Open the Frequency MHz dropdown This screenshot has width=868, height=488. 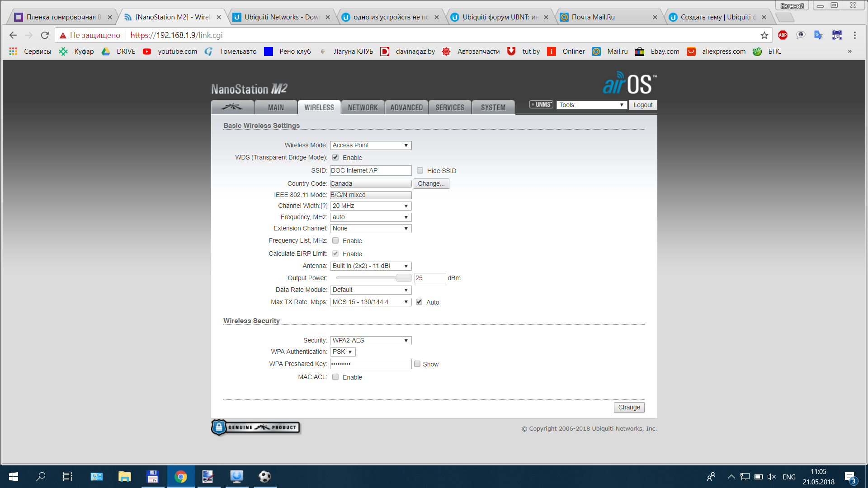(371, 217)
